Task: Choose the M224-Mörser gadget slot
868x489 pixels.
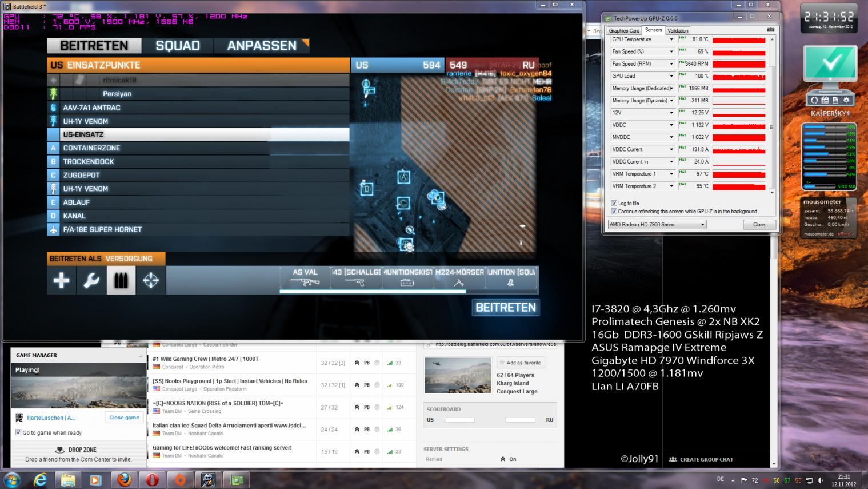Action: coord(459,277)
